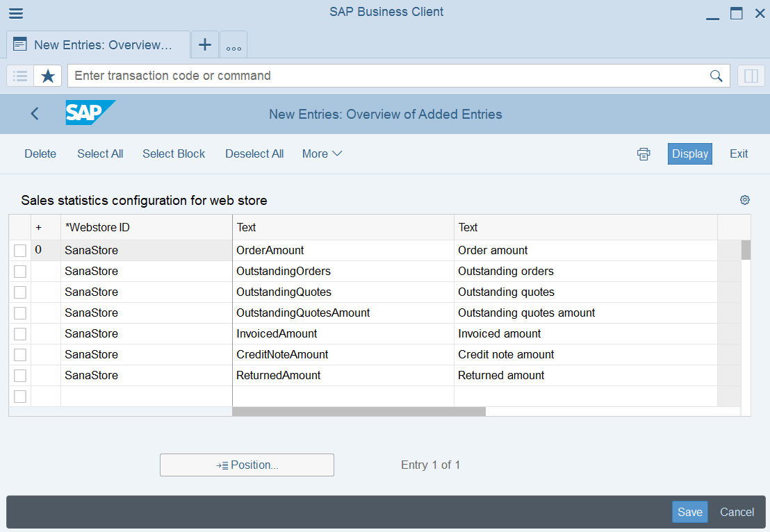Select the OrderAmount row checkbox

20,251
